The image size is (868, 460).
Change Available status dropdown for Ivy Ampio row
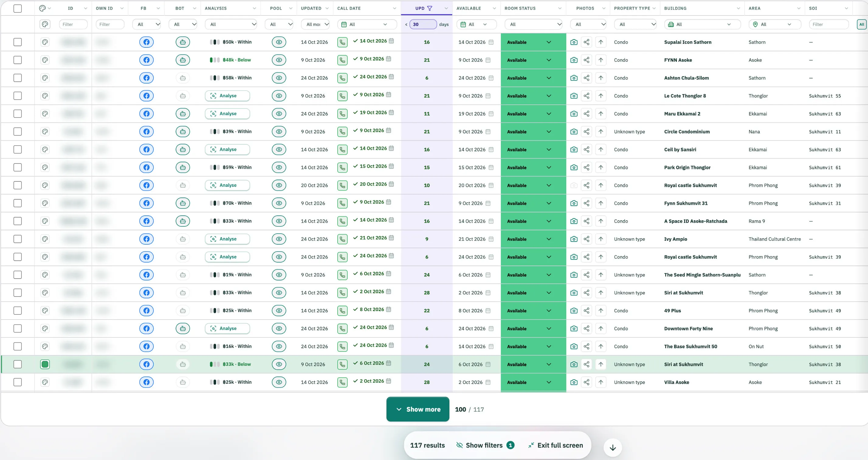pyautogui.click(x=533, y=239)
